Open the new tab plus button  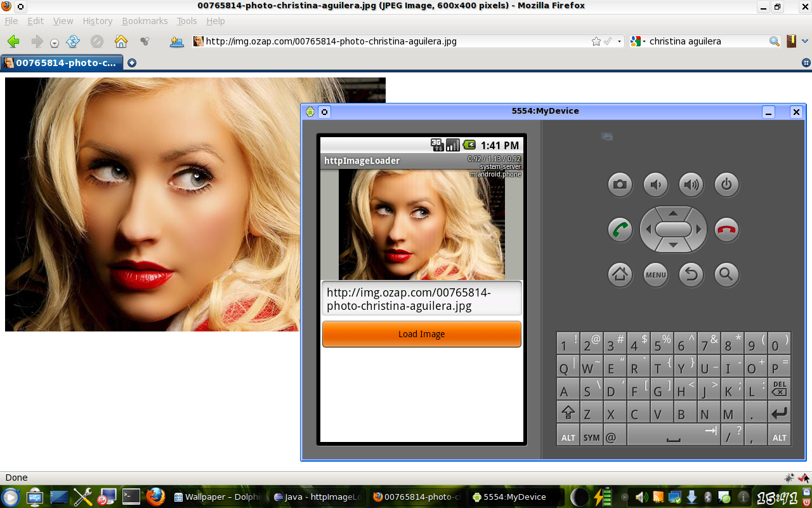click(132, 63)
